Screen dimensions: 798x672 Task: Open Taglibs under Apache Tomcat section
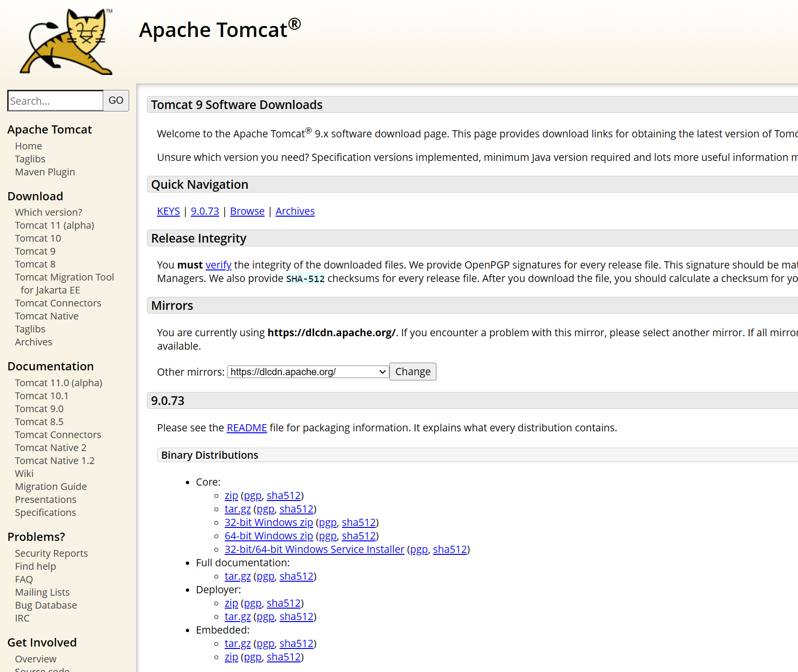click(30, 159)
